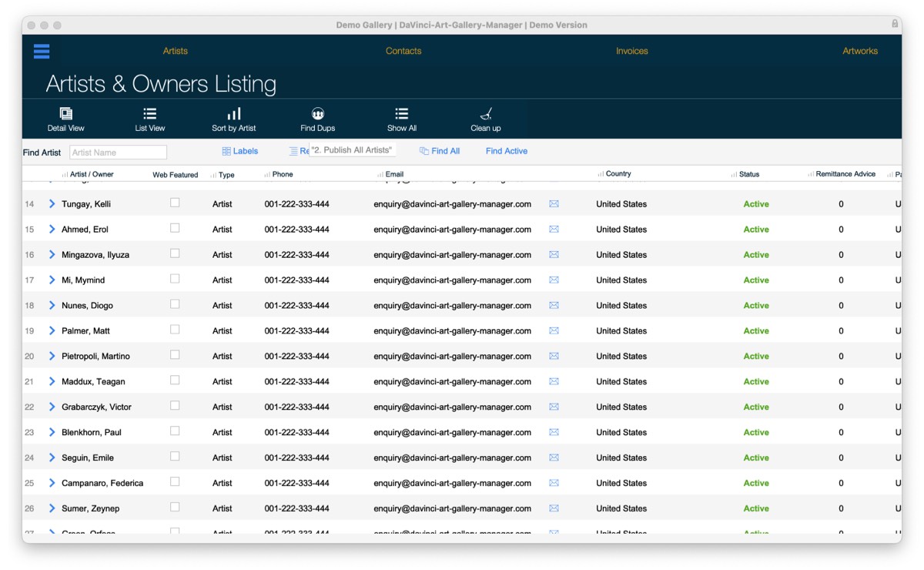Click the Find Active link
Viewport: 924px width, 570px height.
pos(507,152)
